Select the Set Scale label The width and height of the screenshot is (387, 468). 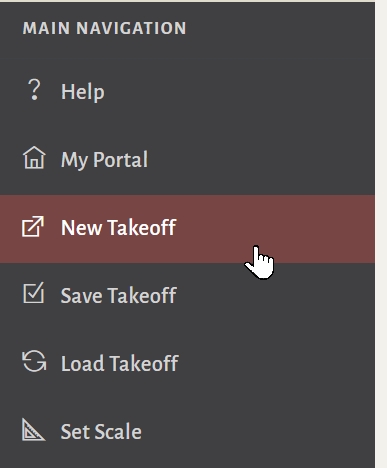[x=101, y=432]
